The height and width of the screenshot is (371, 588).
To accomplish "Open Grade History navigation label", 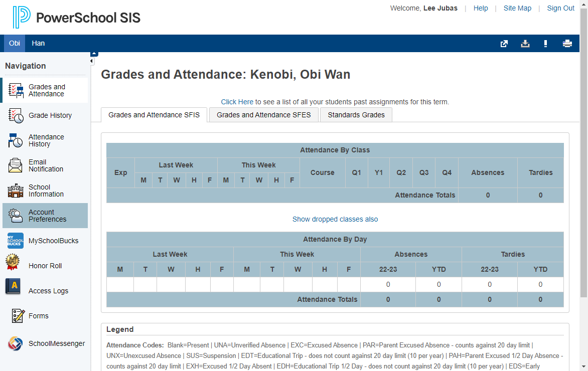I will 50,115.
